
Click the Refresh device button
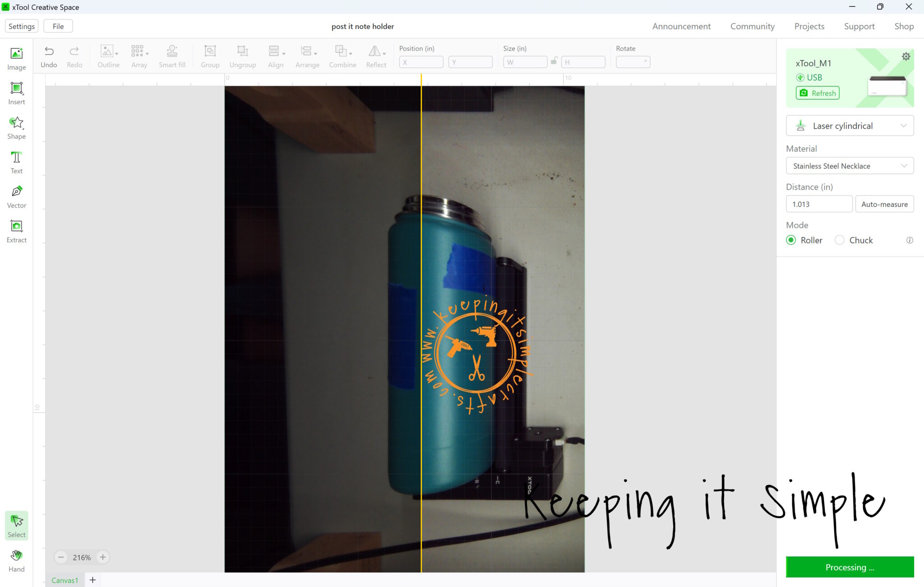click(x=818, y=93)
